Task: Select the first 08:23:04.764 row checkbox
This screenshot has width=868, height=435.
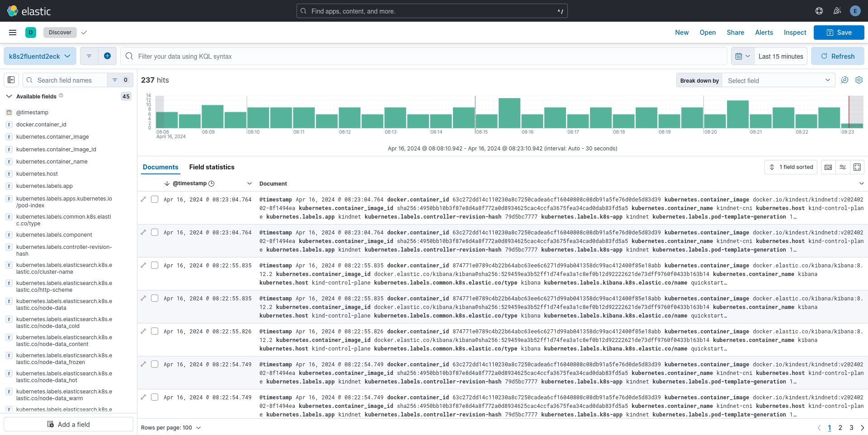Action: click(155, 199)
